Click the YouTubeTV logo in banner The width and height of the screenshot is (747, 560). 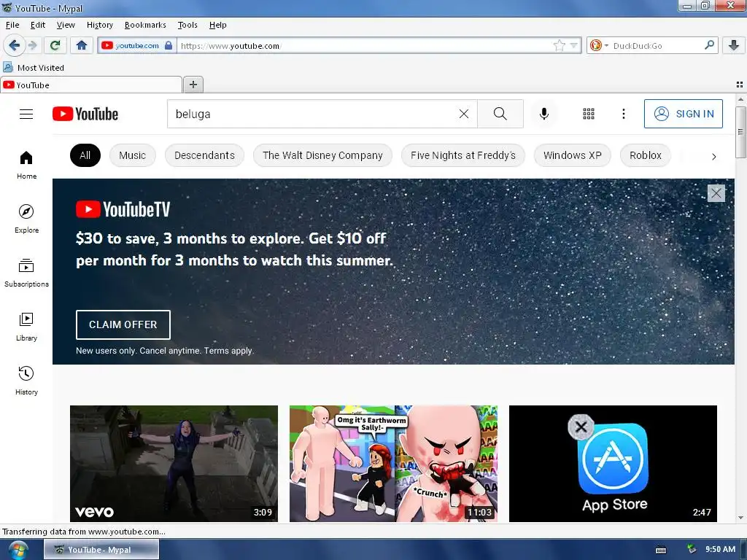tap(123, 209)
